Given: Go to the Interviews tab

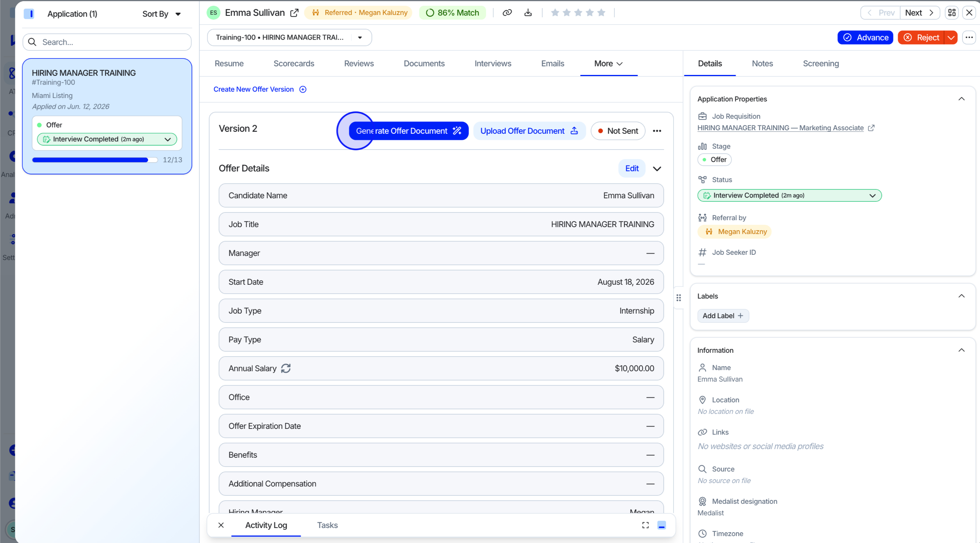Looking at the screenshot, I should (493, 64).
